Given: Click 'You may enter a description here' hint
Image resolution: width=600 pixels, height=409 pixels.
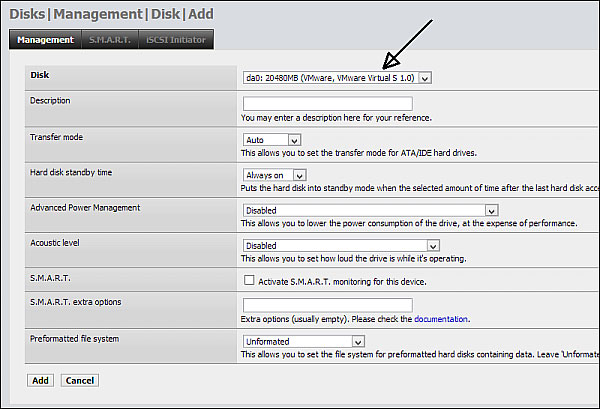Looking at the screenshot, I should point(336,118).
